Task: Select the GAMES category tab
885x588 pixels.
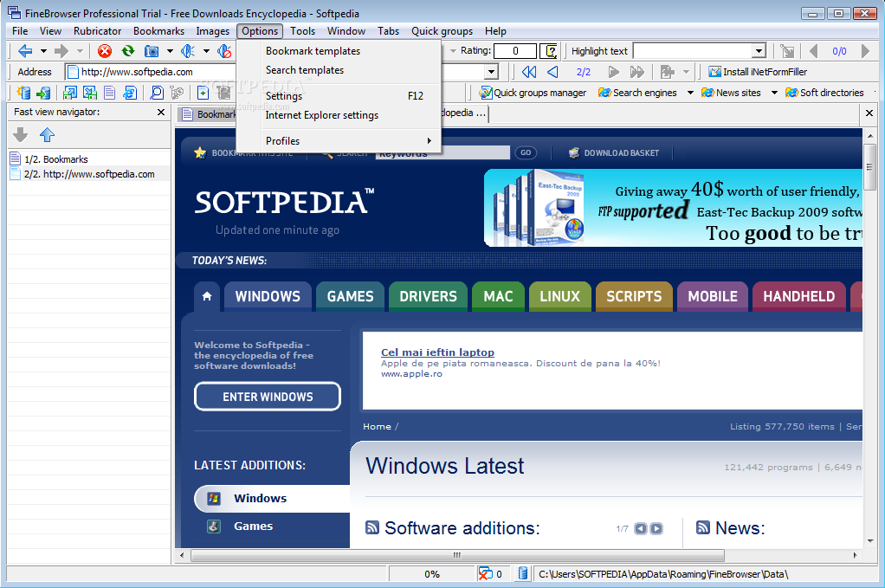Action: pyautogui.click(x=350, y=296)
